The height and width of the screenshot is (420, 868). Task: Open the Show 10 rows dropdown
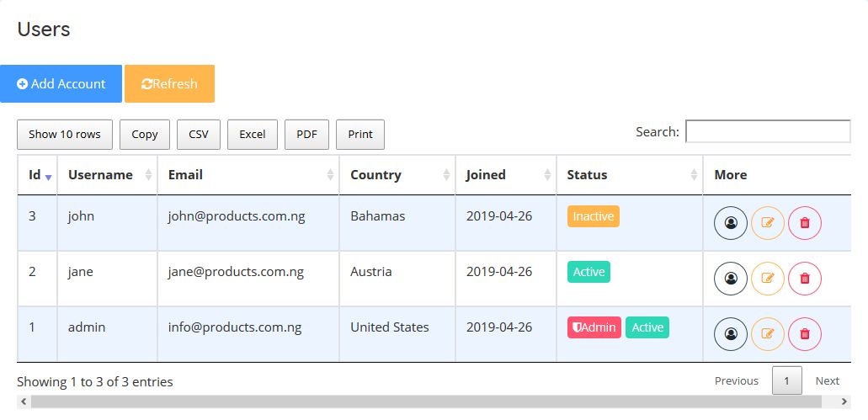[65, 134]
